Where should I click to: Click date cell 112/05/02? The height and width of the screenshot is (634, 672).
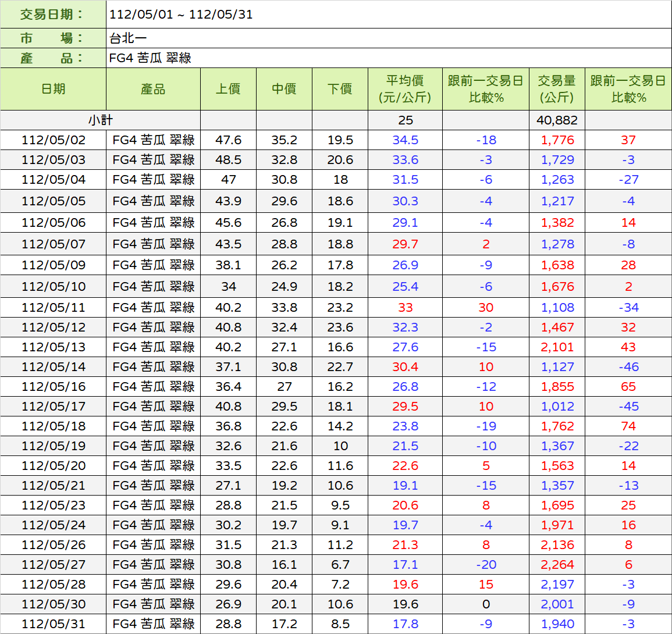(54, 140)
